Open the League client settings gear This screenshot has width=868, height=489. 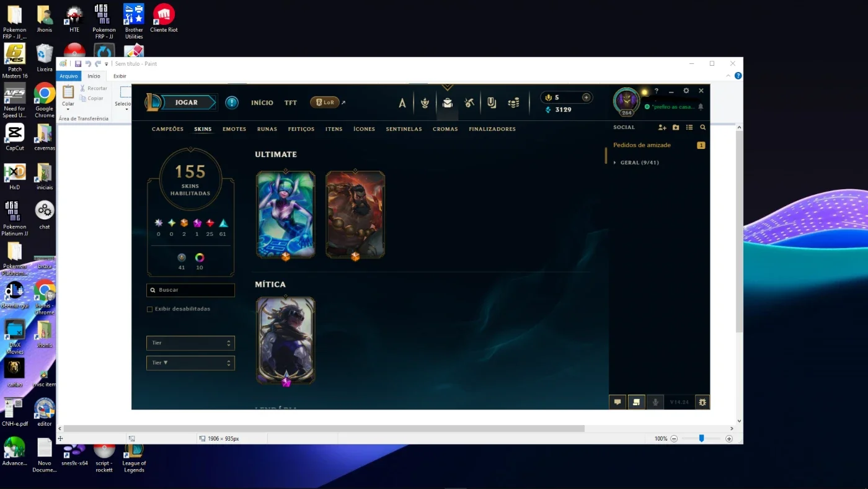pos(686,91)
